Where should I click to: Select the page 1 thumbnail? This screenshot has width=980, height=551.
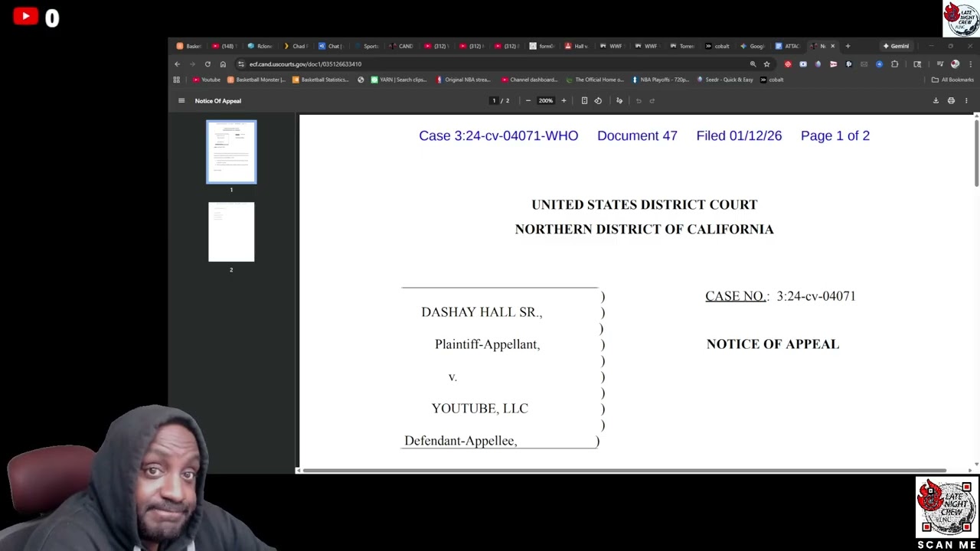pyautogui.click(x=231, y=152)
